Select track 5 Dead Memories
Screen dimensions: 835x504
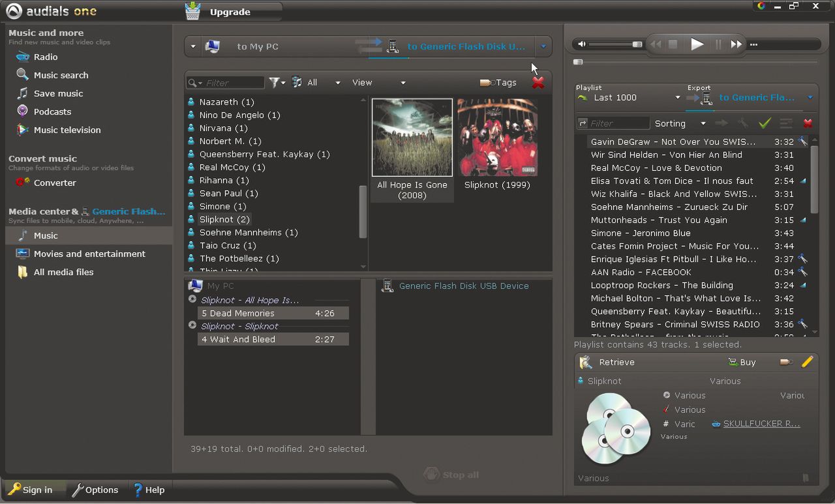(273, 313)
